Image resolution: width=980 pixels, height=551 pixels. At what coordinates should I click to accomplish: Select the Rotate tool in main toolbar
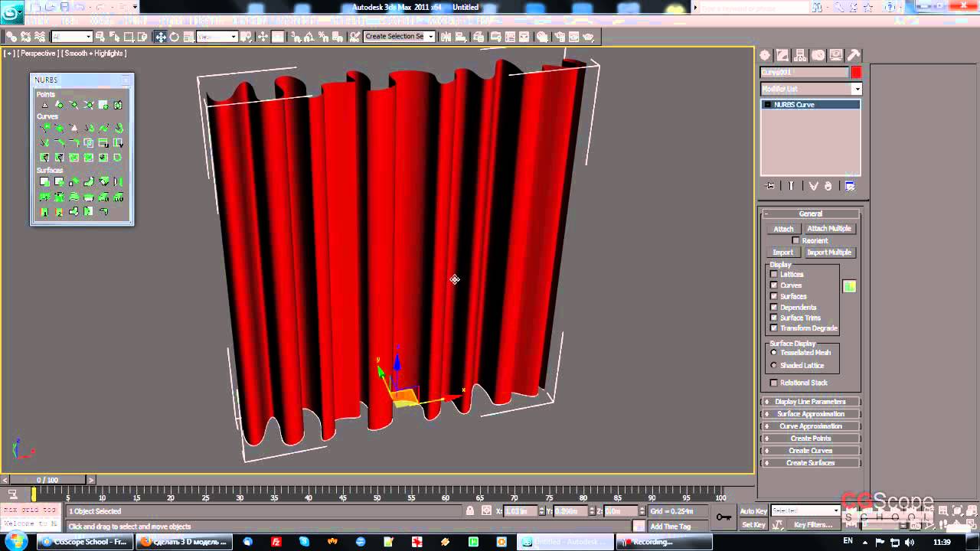(174, 37)
